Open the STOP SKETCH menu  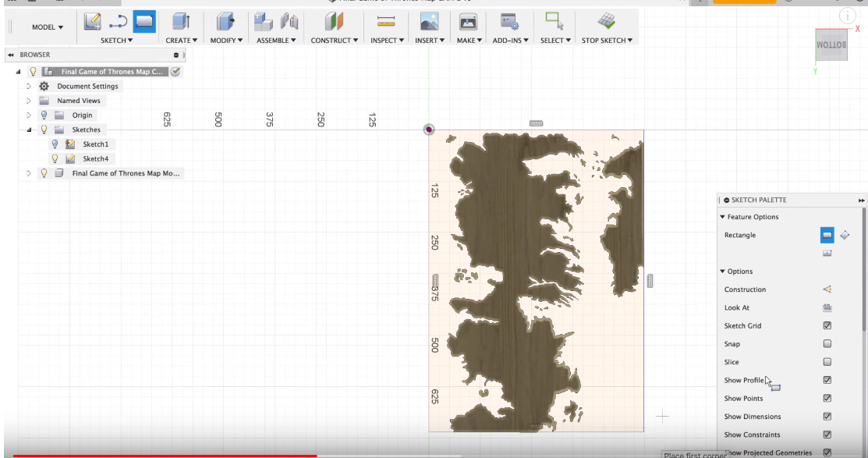[607, 41]
